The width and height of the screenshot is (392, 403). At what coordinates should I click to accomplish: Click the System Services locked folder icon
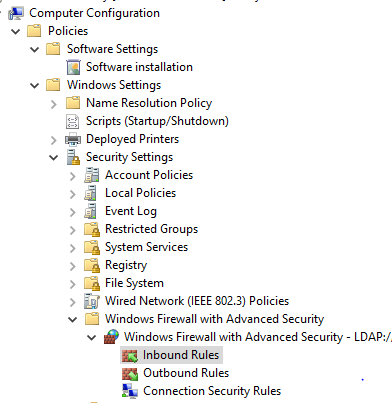(92, 248)
